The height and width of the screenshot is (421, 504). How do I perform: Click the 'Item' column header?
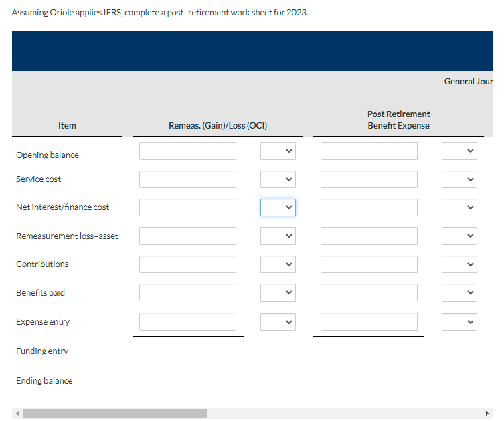click(67, 126)
